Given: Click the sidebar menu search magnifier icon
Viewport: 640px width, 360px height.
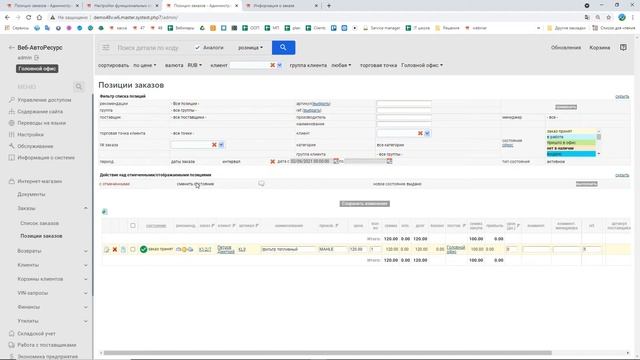Looking at the screenshot, I should coord(79,87).
